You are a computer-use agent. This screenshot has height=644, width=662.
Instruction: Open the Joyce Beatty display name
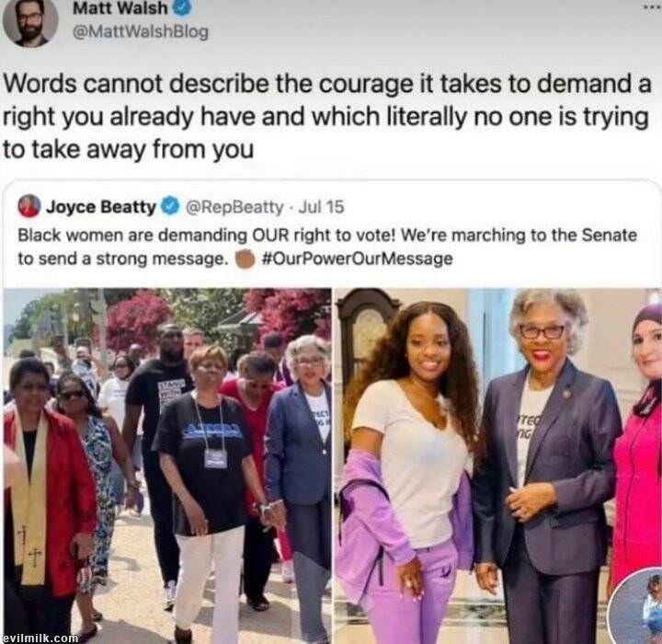click(x=101, y=207)
